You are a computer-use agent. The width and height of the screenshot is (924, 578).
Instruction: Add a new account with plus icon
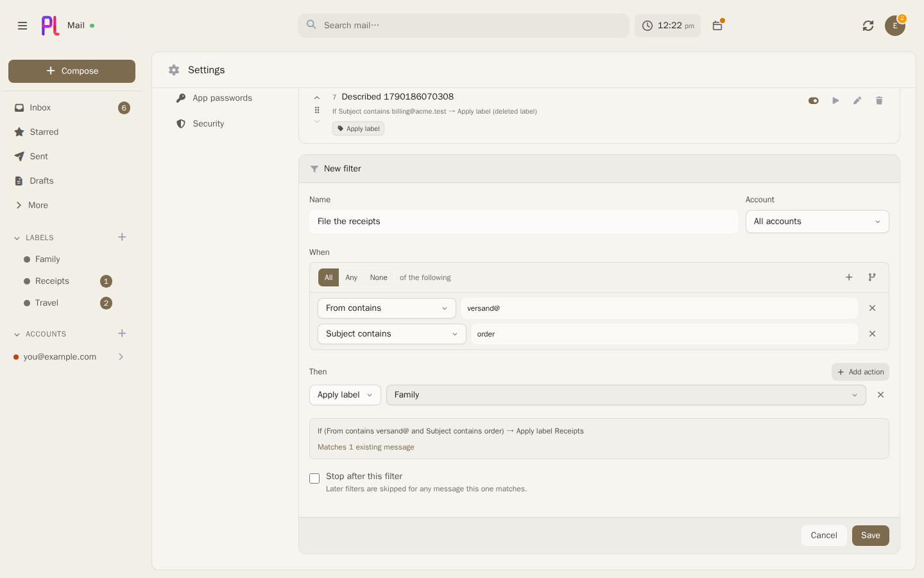pyautogui.click(x=122, y=333)
